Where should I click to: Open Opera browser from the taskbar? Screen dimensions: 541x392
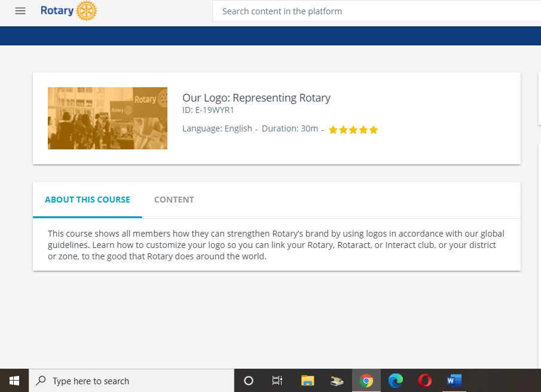pos(425,381)
